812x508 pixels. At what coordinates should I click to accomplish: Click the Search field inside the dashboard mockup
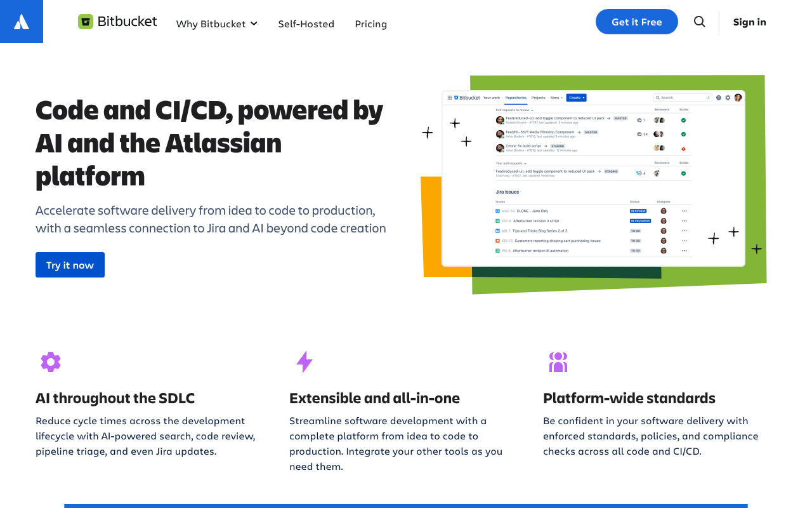(681, 97)
